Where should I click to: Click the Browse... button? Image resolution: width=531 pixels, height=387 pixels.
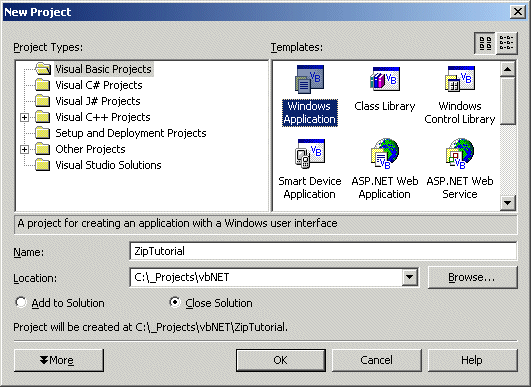(x=472, y=277)
